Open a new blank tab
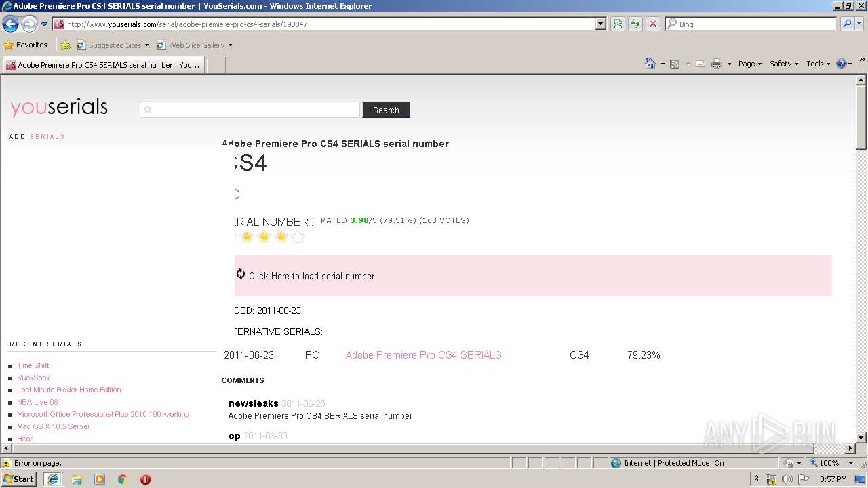The height and width of the screenshot is (488, 868). pyautogui.click(x=216, y=65)
